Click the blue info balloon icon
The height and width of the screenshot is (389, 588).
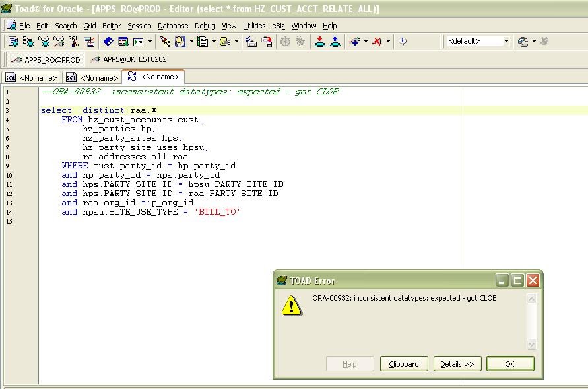tap(403, 41)
